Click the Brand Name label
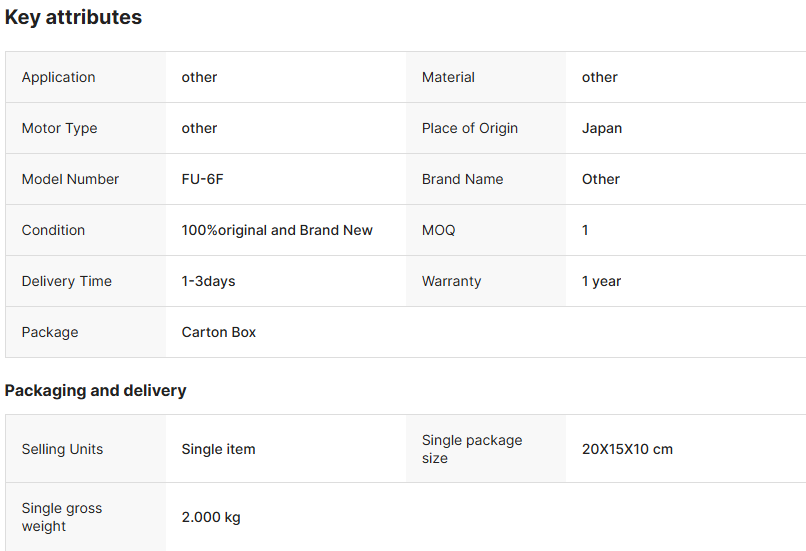This screenshot has width=806, height=551. click(462, 179)
